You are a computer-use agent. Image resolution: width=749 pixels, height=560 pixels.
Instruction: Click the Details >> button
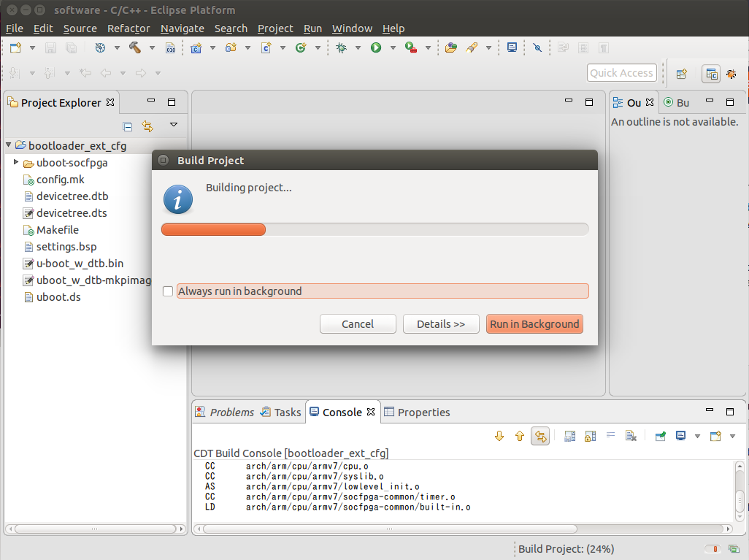point(441,324)
